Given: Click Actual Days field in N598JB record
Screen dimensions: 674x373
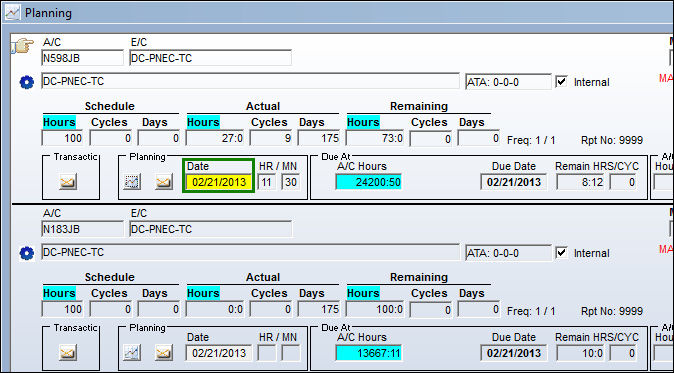Looking at the screenshot, I should pos(319,138).
